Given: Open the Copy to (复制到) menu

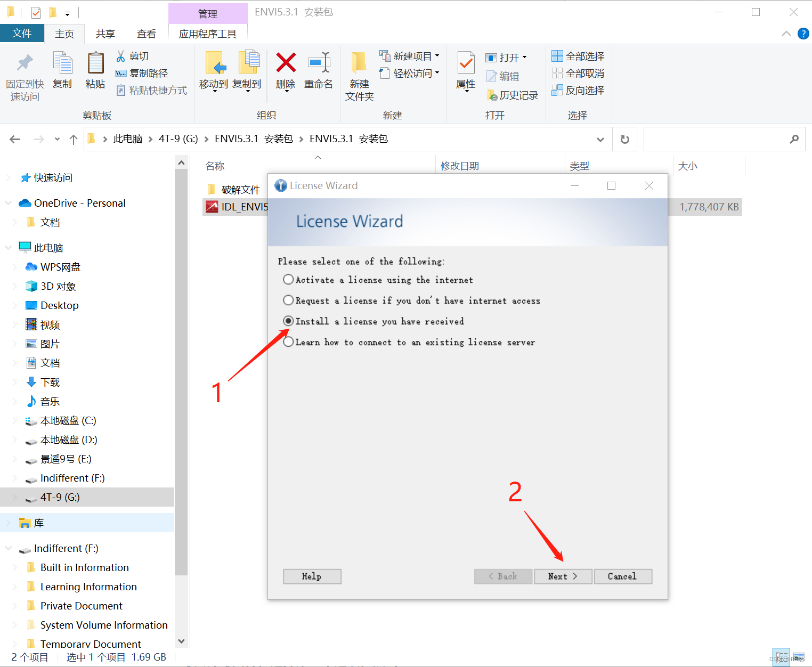Looking at the screenshot, I should (247, 71).
